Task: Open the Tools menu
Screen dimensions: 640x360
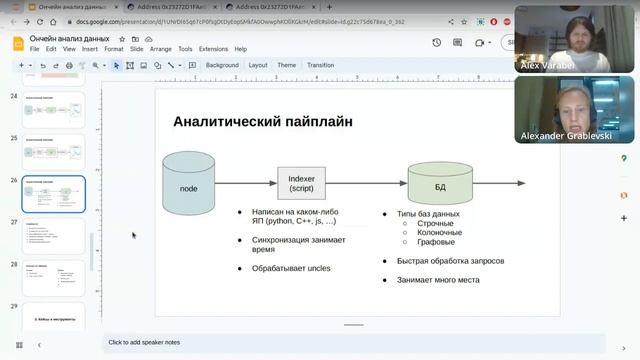Action: pos(185,49)
